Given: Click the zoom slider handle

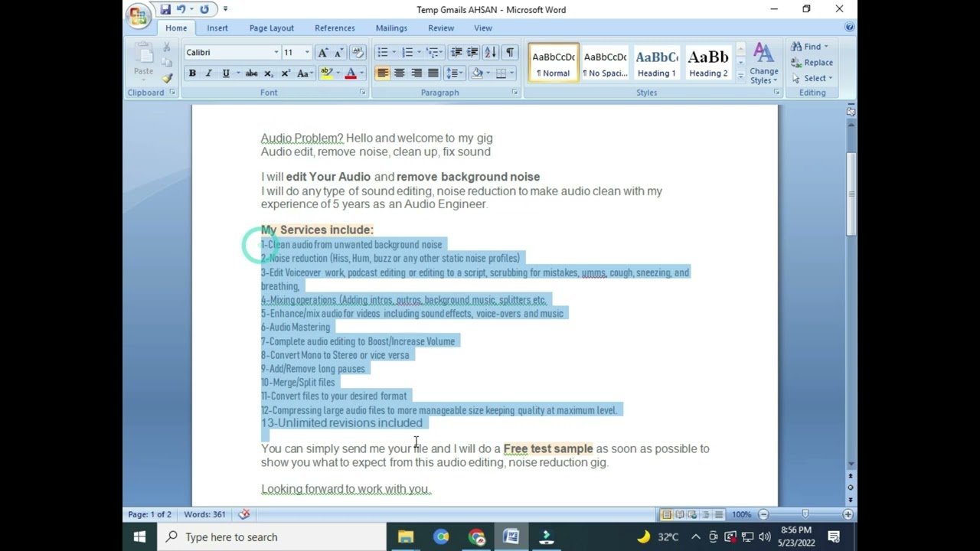Looking at the screenshot, I should [x=805, y=514].
